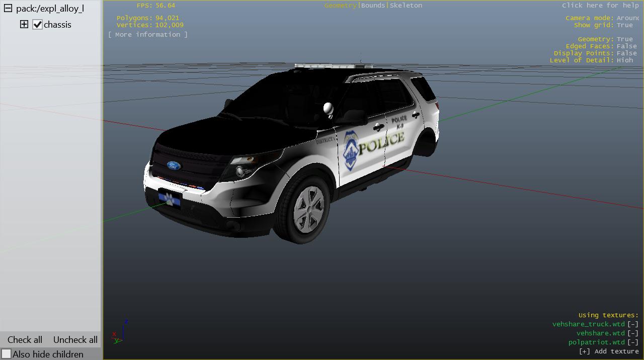Remove vehshare.wtd with its minus icon

pyautogui.click(x=633, y=333)
